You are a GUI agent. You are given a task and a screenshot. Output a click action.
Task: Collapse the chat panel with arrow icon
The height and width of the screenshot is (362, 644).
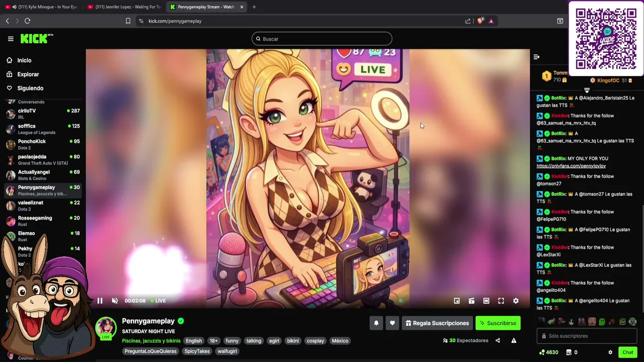click(536, 57)
